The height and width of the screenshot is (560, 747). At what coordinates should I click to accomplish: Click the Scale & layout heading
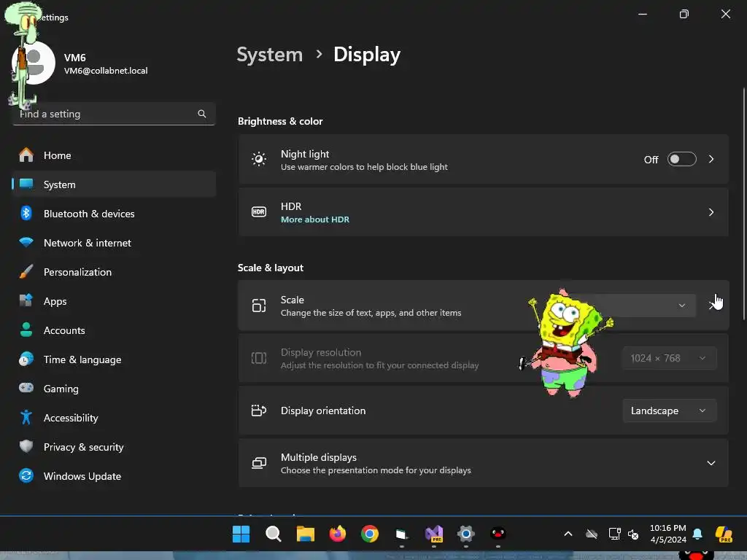click(x=271, y=268)
